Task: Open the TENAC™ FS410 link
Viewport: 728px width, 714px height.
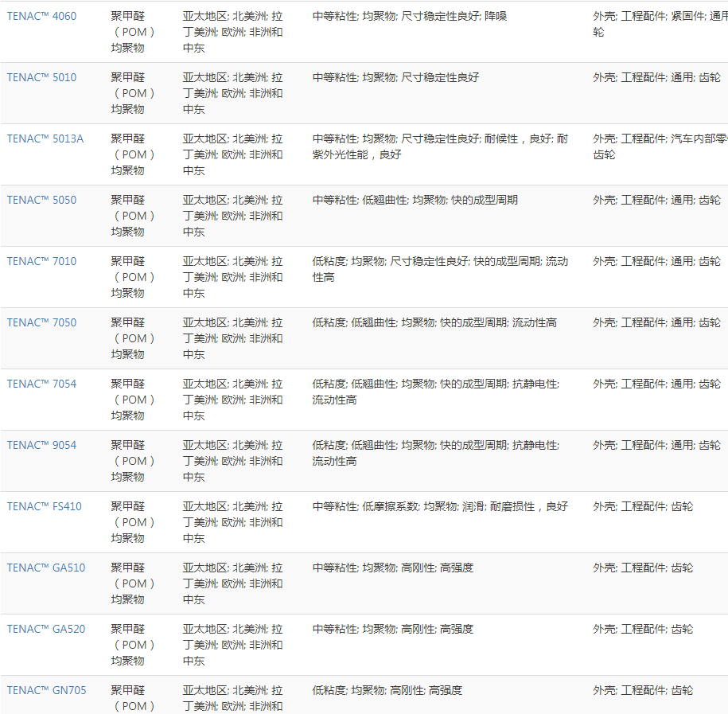Action: [x=45, y=506]
